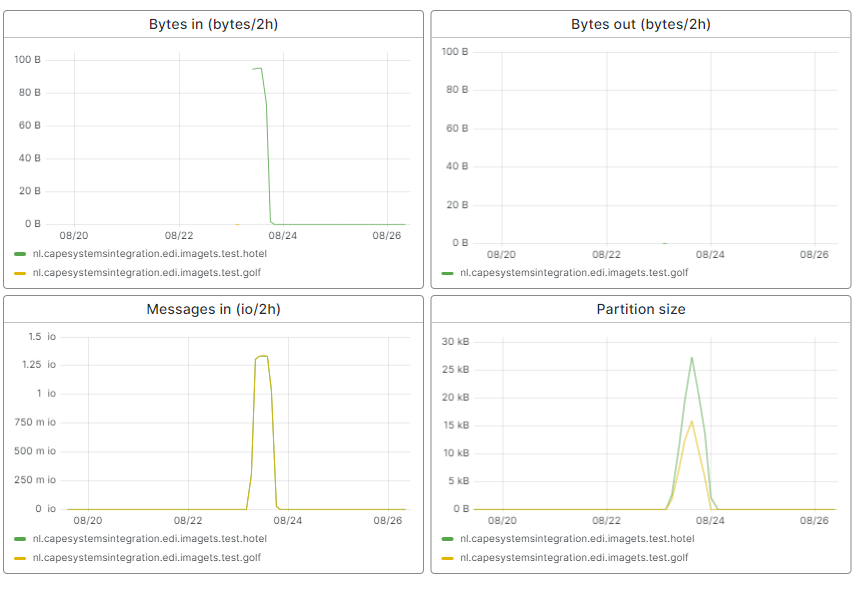Open the Bytes out panel title menu
Viewport: 860px width, 591px height.
[641, 23]
